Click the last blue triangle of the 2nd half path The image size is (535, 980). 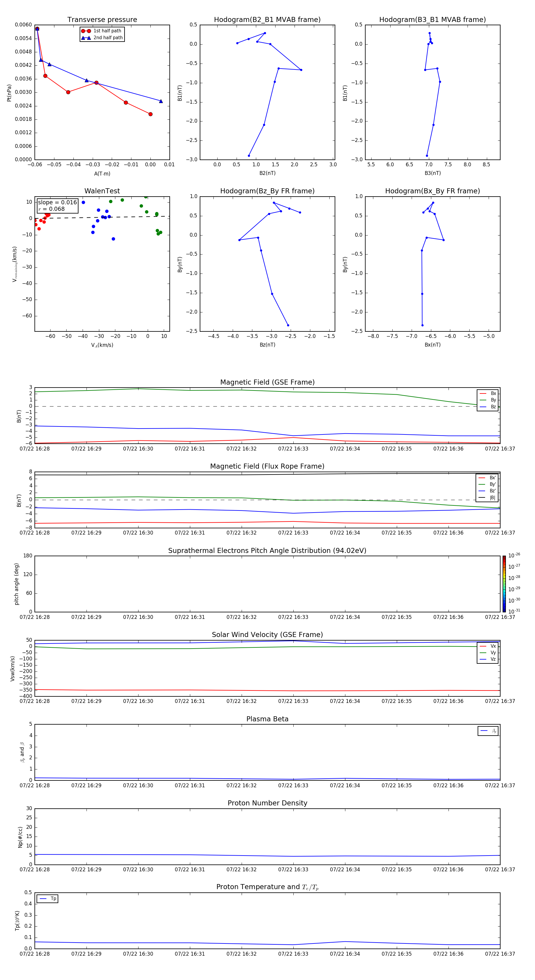(x=161, y=101)
